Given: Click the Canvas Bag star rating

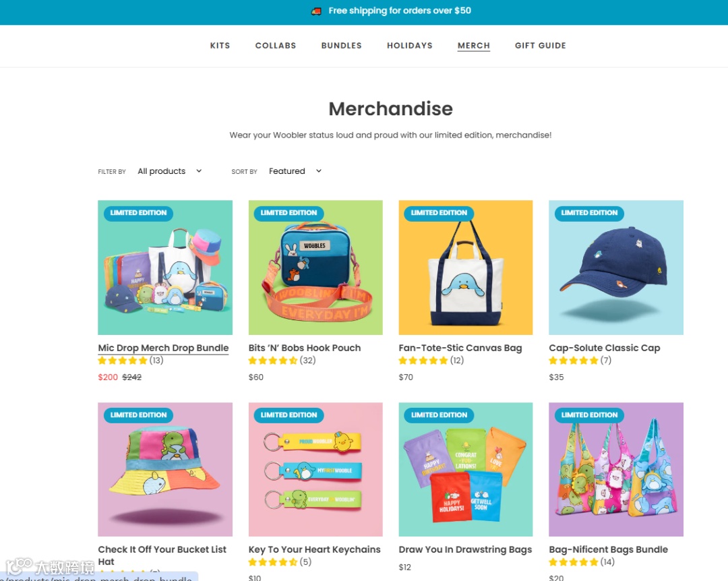Looking at the screenshot, I should pos(431,361).
